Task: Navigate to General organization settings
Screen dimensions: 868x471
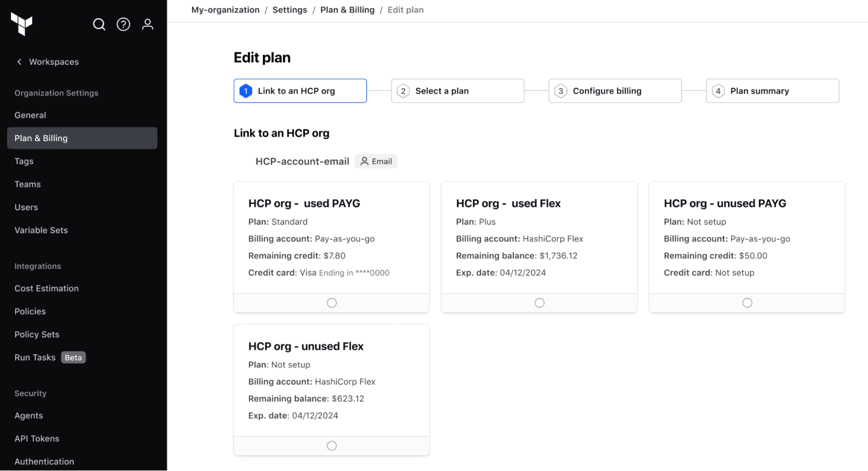Action: [x=30, y=115]
